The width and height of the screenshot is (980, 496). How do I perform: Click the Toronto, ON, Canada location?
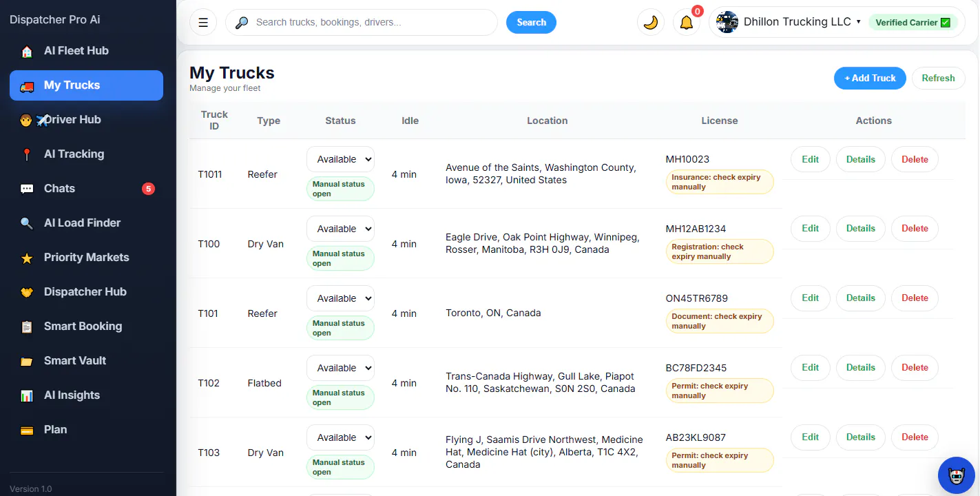pos(493,313)
